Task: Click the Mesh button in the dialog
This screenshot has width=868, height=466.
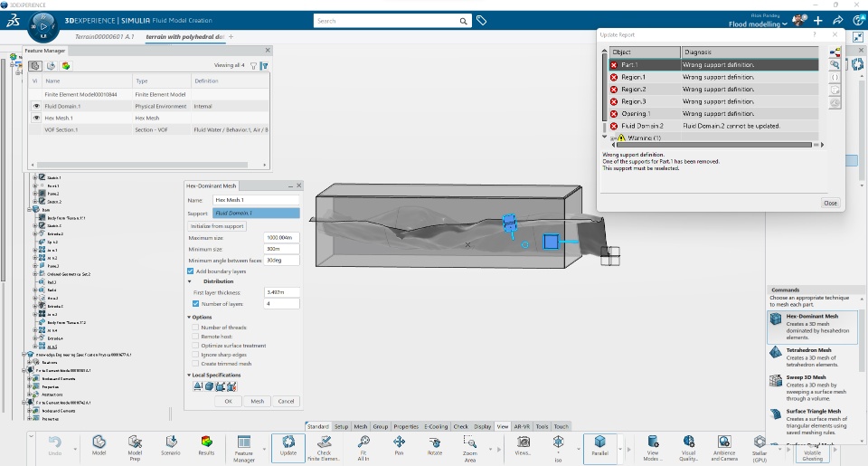Action: pos(258,401)
